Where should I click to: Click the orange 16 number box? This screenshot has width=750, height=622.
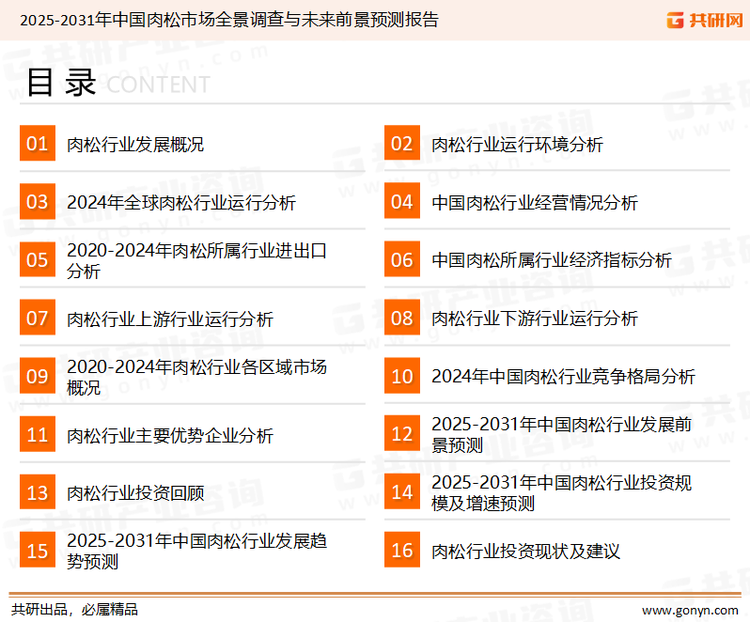pos(402,550)
